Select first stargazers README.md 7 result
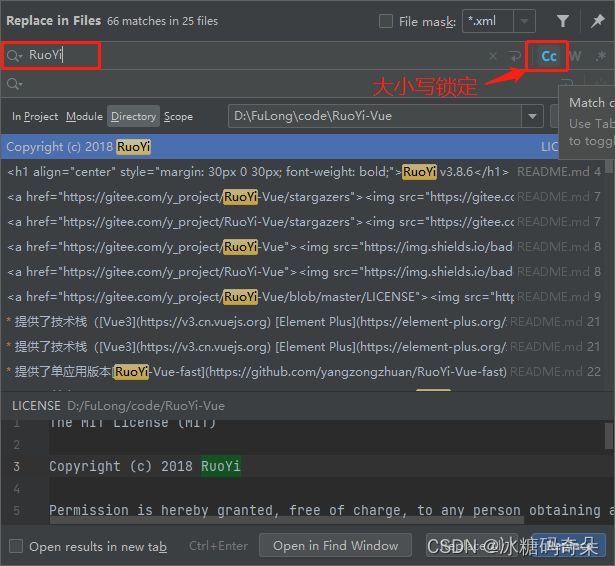Viewport: 615px width, 566px height. (x=302, y=197)
